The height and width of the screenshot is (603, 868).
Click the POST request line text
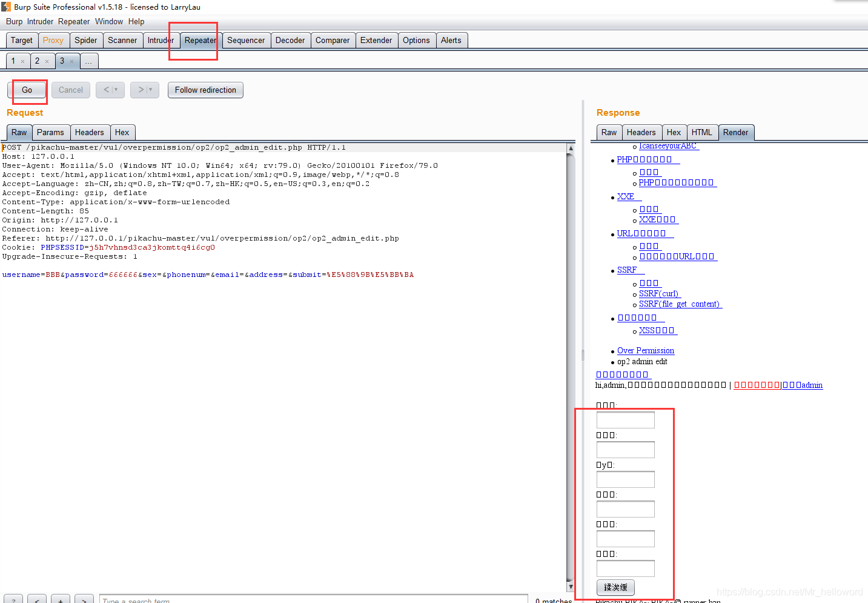click(174, 147)
